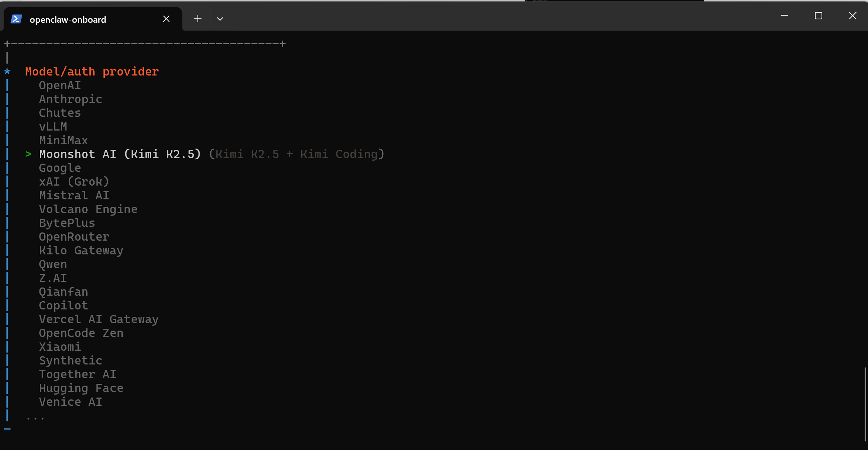
Task: Close the openclaw-onboard tab
Action: [166, 19]
